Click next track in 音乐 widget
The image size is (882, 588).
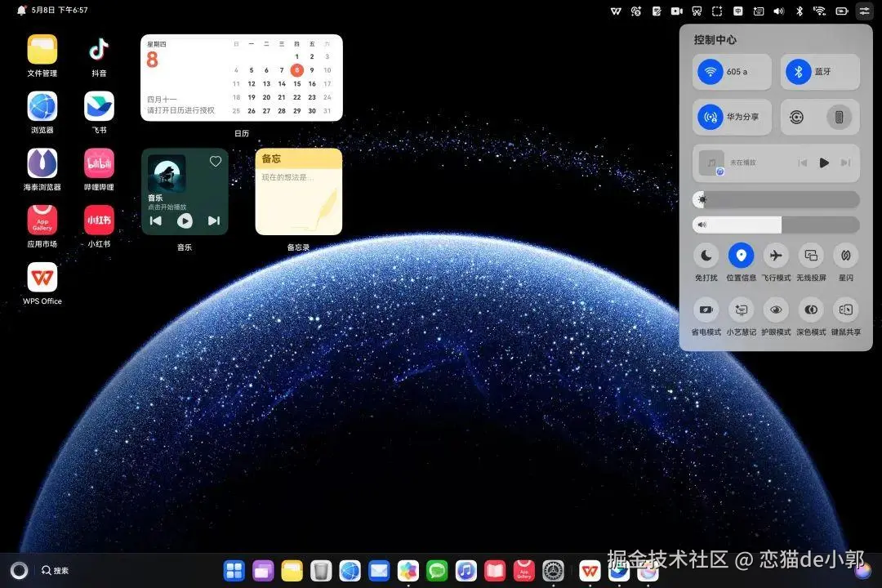pyautogui.click(x=214, y=220)
